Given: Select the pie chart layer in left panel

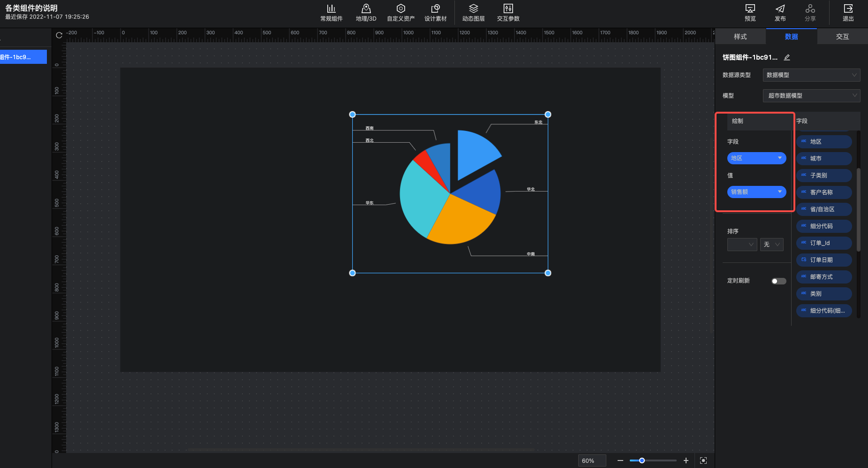Looking at the screenshot, I should (x=23, y=57).
